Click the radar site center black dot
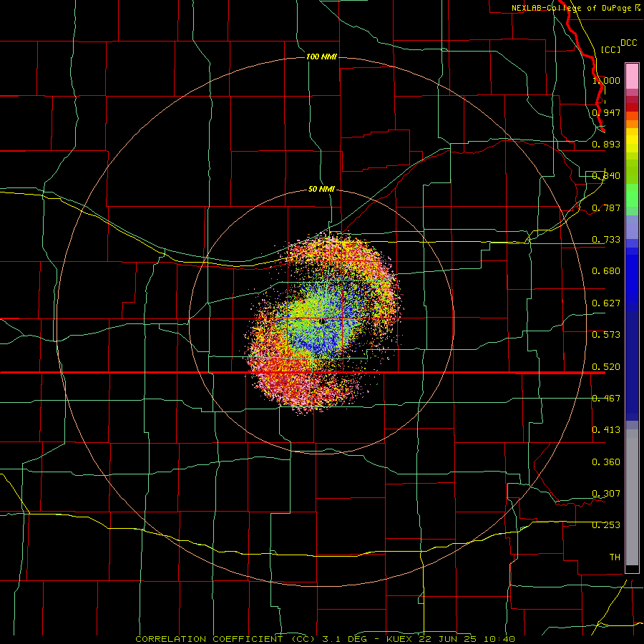This screenshot has width=644, height=644. 323,321
